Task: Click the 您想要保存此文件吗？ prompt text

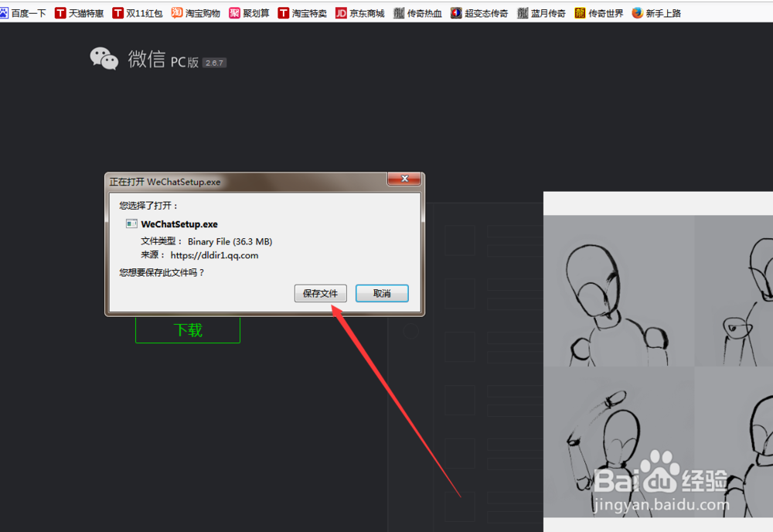Action: click(162, 273)
